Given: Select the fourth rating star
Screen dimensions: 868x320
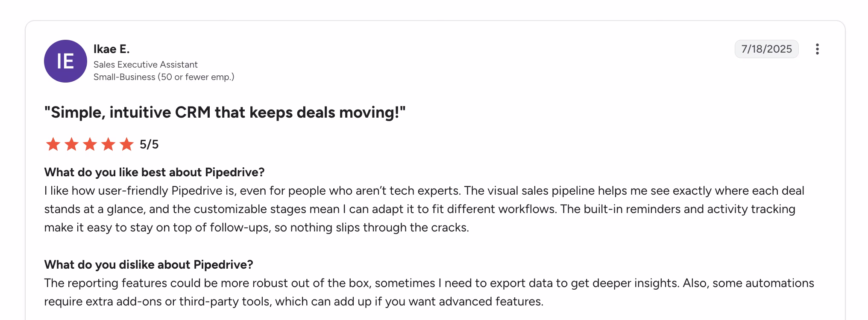Looking at the screenshot, I should point(108,144).
